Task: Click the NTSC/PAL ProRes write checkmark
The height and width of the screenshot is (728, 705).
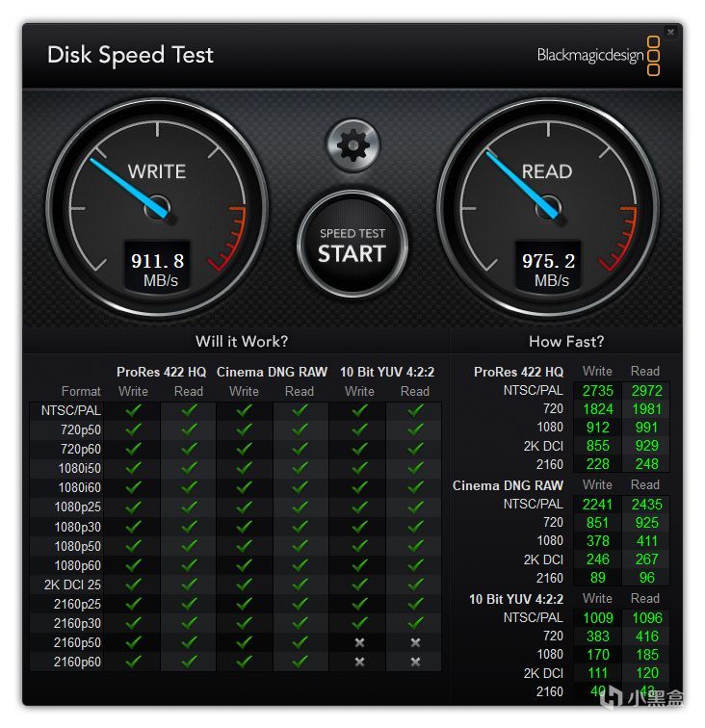Action: tap(133, 410)
